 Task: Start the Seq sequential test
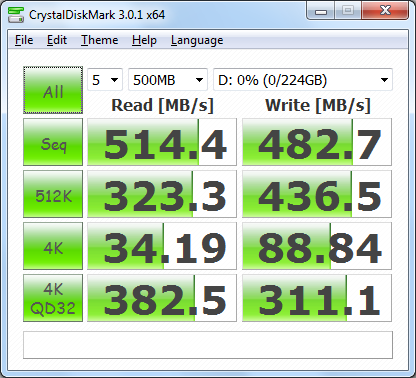53,142
